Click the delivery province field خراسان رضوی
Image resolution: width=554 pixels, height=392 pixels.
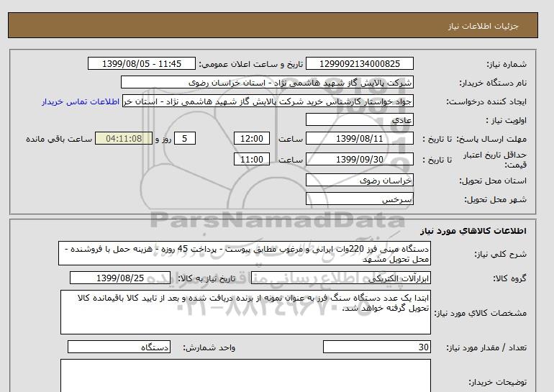[x=360, y=181]
